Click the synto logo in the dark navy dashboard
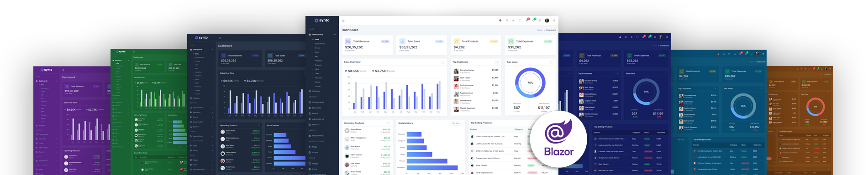This screenshot has height=175, width=868. [x=202, y=38]
